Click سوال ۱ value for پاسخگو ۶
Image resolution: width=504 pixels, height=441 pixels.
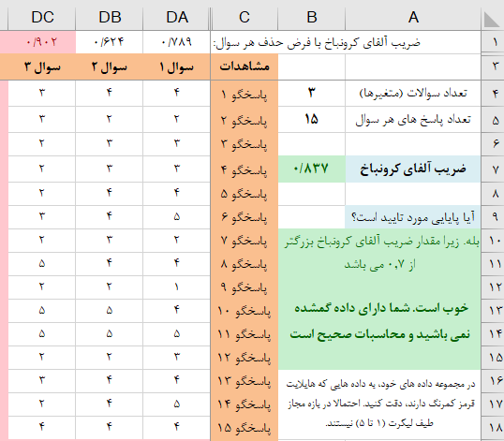176,217
